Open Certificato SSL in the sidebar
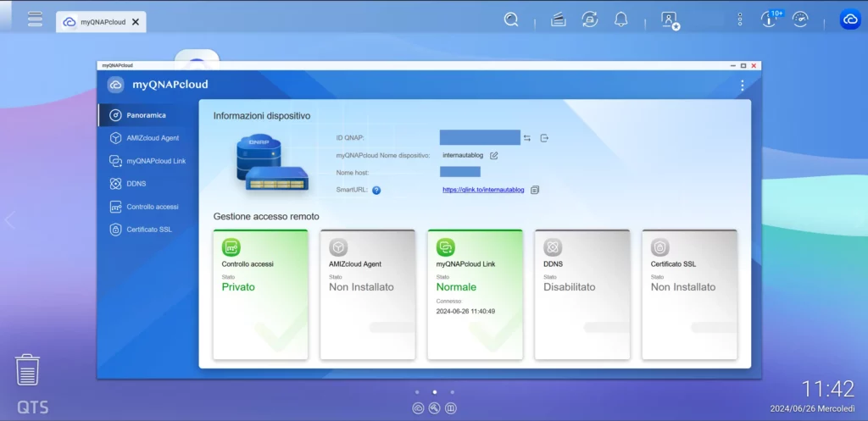This screenshot has width=868, height=421. tap(149, 229)
